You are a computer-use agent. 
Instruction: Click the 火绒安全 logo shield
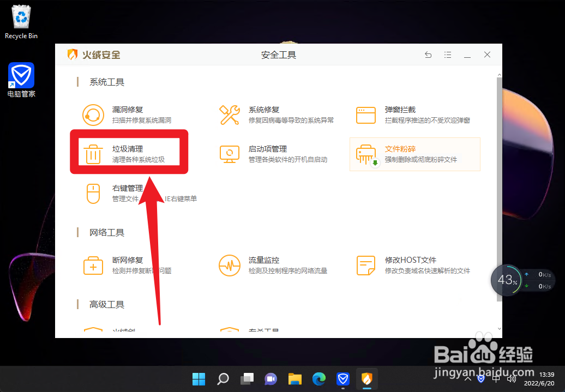coord(73,55)
